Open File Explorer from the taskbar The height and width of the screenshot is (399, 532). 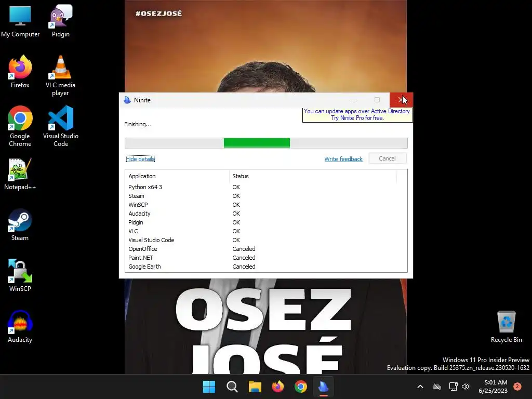click(255, 387)
